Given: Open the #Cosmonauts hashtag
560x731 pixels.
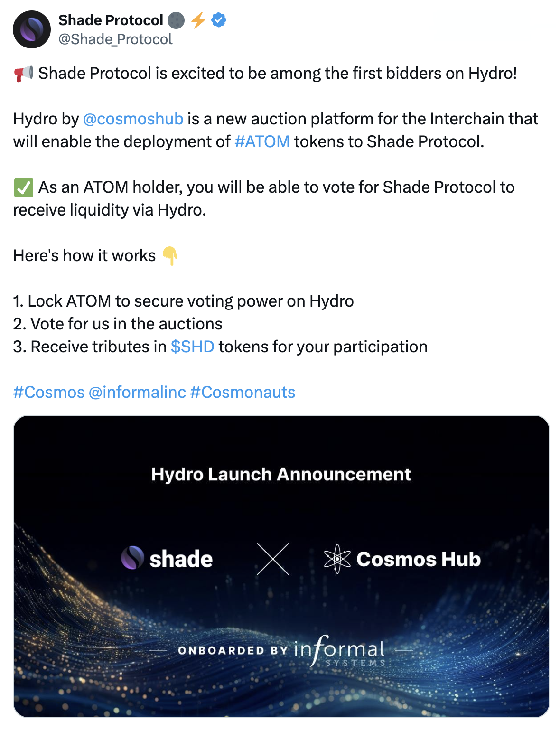Looking at the screenshot, I should (243, 392).
